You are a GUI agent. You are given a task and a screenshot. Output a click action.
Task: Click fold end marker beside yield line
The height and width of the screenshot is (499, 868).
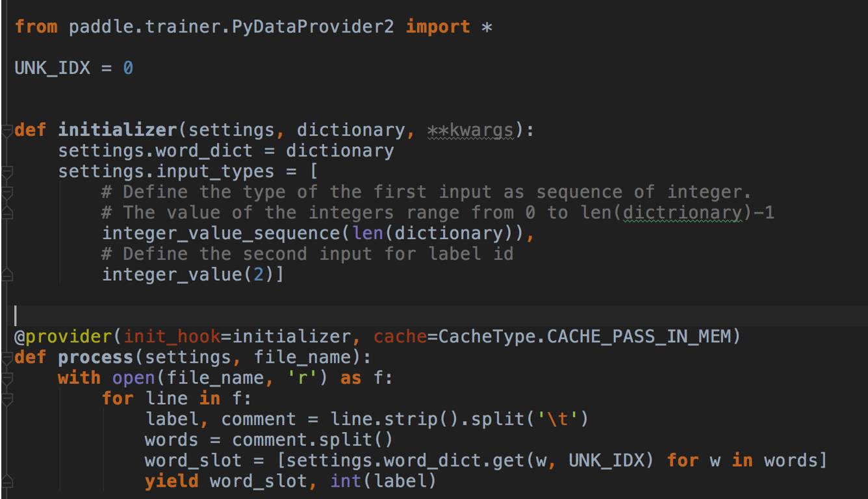6,482
